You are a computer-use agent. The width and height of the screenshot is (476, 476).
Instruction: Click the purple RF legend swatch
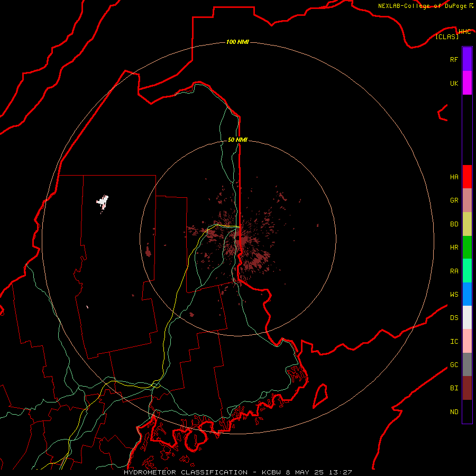tap(467, 59)
